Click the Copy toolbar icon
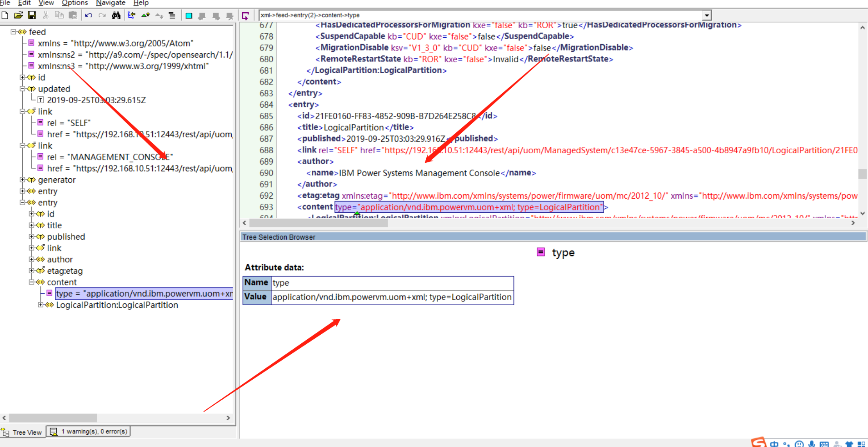The image size is (868, 447). coord(59,15)
